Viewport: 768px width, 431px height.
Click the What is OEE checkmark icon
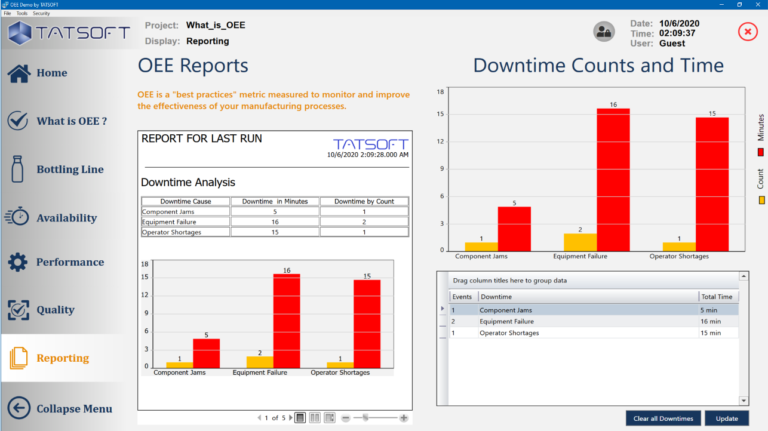tap(17, 121)
